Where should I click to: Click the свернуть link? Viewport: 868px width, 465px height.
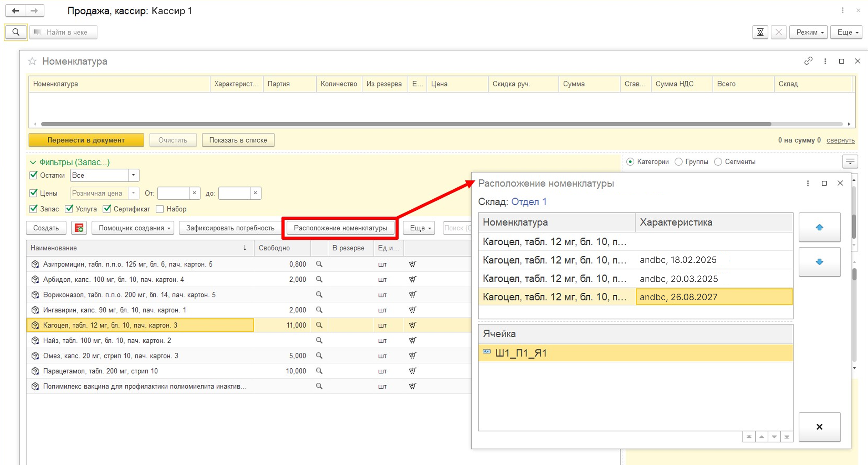click(x=840, y=140)
